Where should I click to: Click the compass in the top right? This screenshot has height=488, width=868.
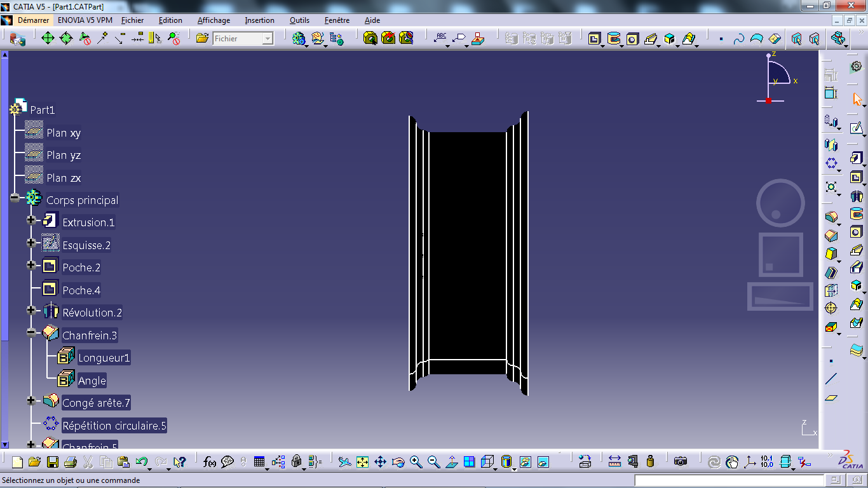(x=776, y=77)
